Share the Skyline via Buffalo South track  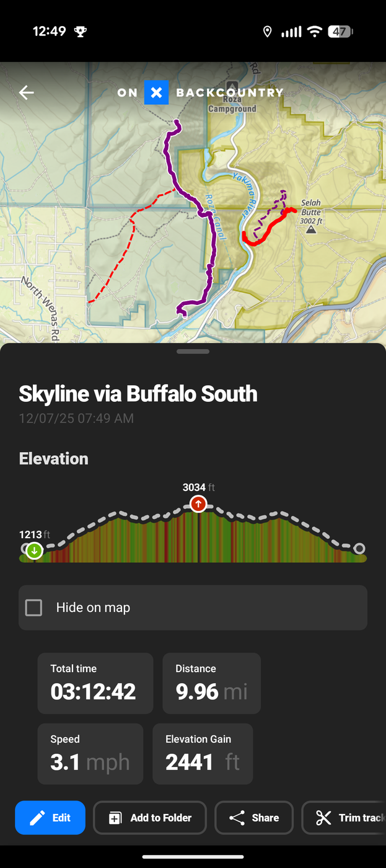(253, 818)
